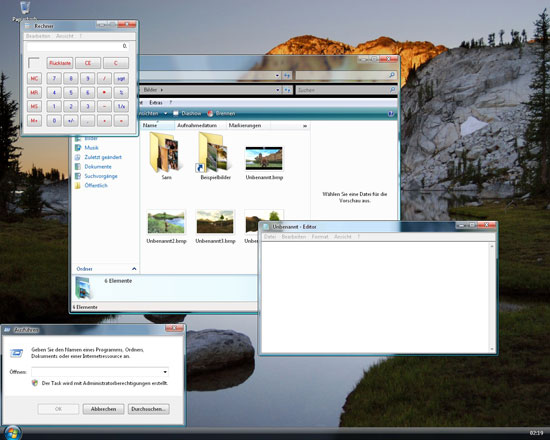The height and width of the screenshot is (440, 550).
Task: Sort by the Name column header
Action: (x=157, y=125)
